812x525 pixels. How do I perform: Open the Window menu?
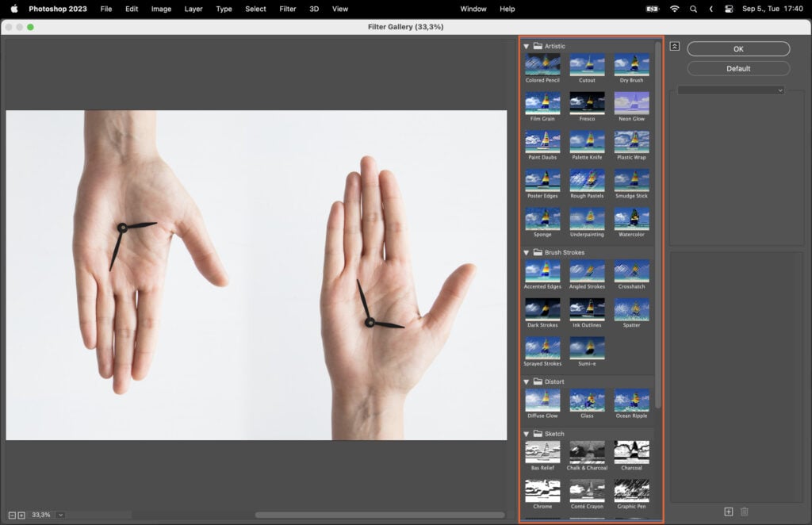473,9
